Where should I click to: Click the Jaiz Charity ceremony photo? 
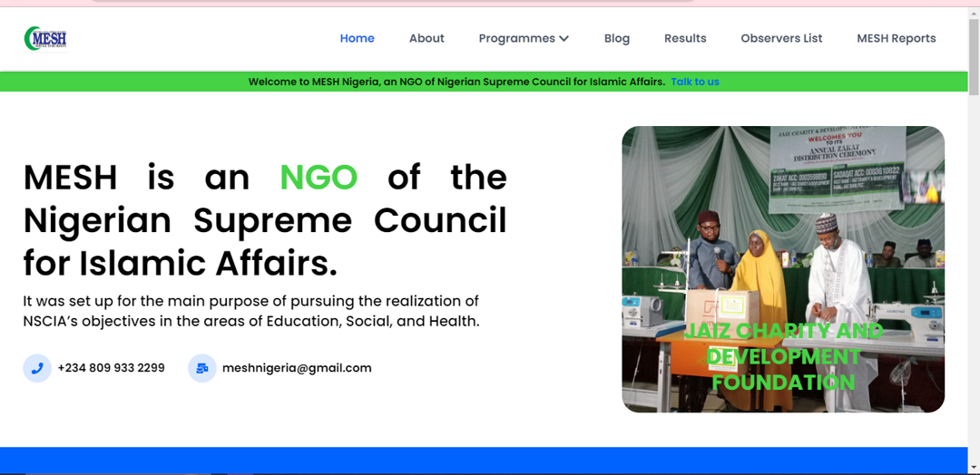click(x=783, y=269)
